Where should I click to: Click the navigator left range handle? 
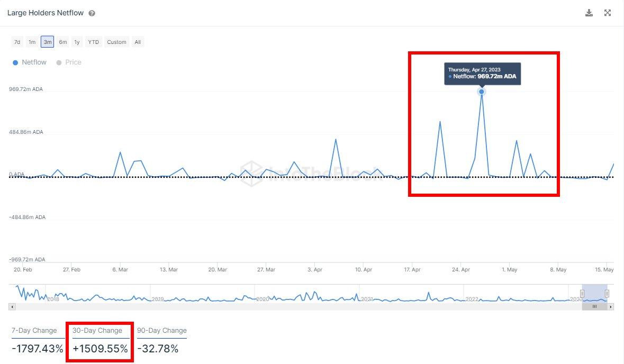pyautogui.click(x=582, y=293)
